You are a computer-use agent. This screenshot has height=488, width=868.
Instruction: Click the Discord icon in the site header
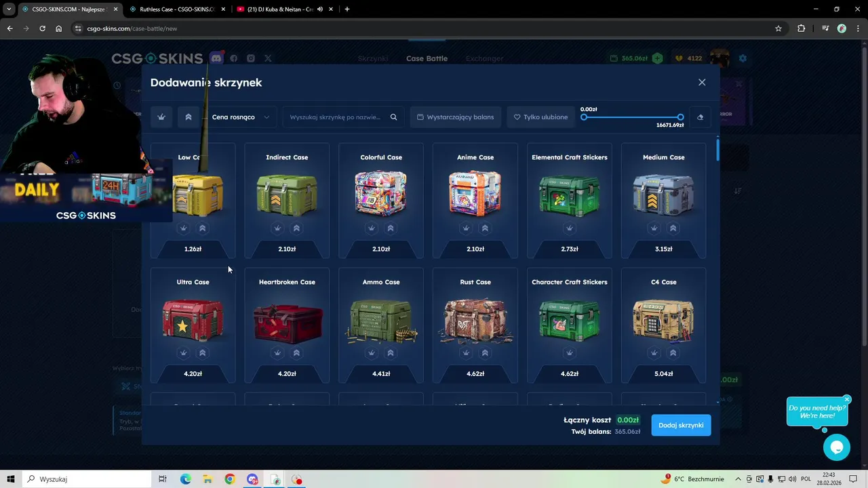coord(216,58)
